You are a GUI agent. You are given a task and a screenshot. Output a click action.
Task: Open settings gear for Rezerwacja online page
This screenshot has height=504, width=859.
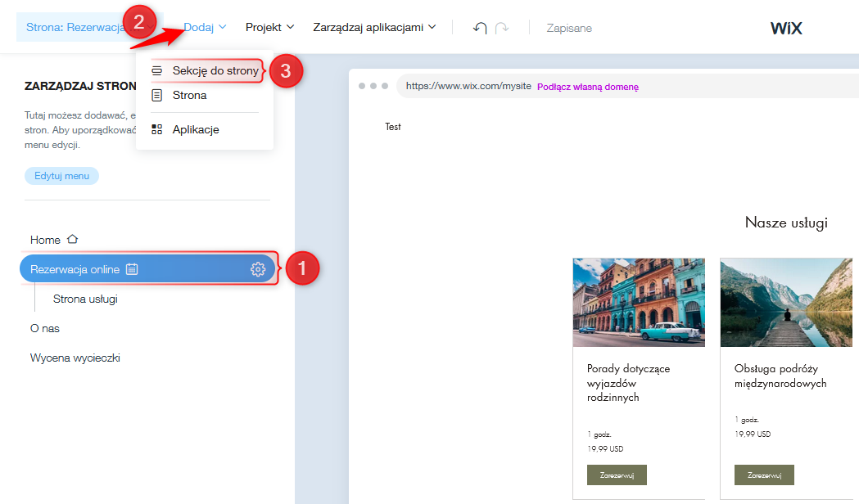(x=258, y=269)
